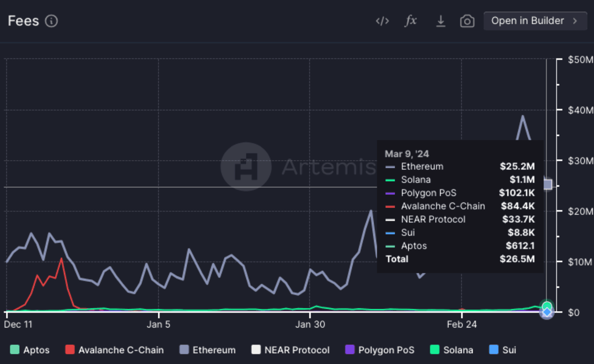The height and width of the screenshot is (364, 594).
Task: Click the Avalanche C-Chain red legend swatch
Action: point(70,350)
